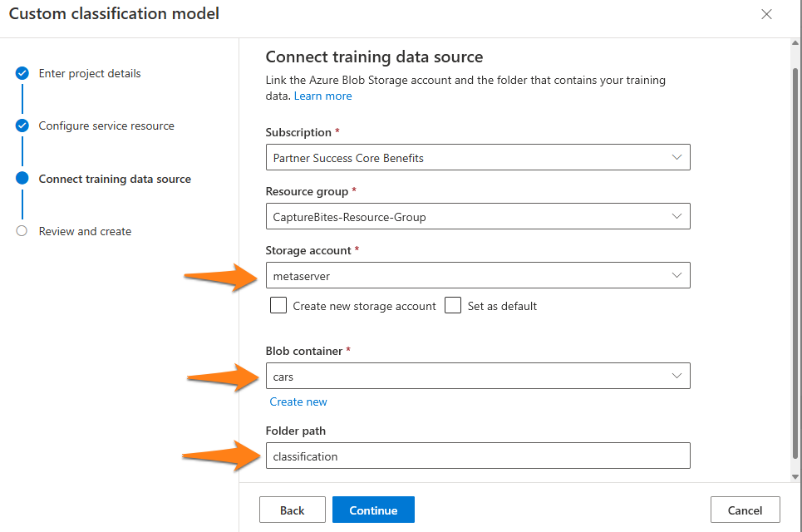Focus the Folder path input field
802x532 pixels.
[x=478, y=456]
